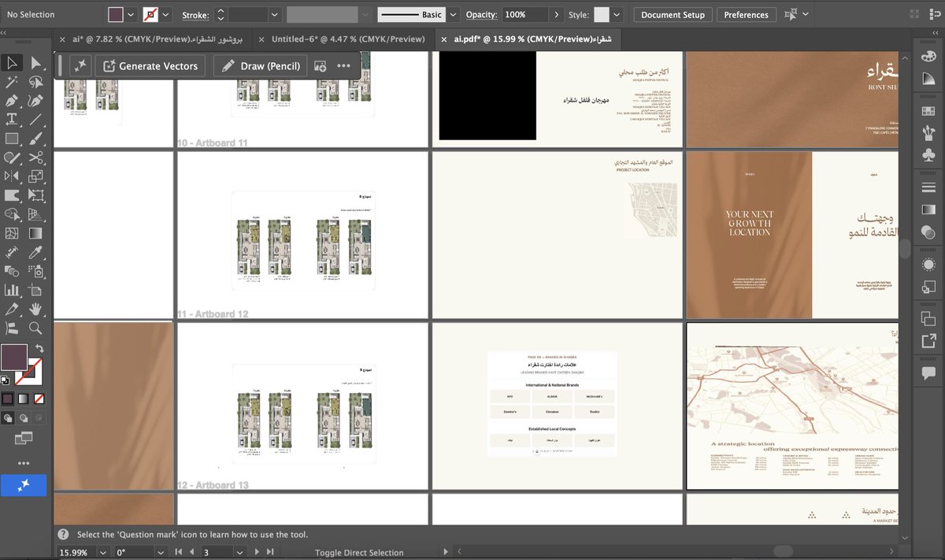Reset to default fill and stroke

(6, 380)
